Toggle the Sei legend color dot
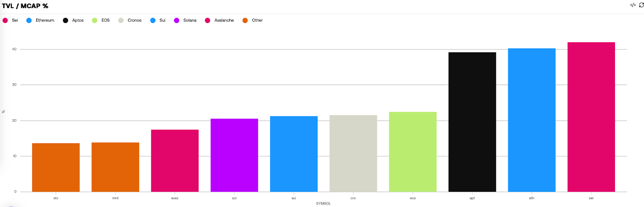The image size is (644, 207). click(5, 21)
